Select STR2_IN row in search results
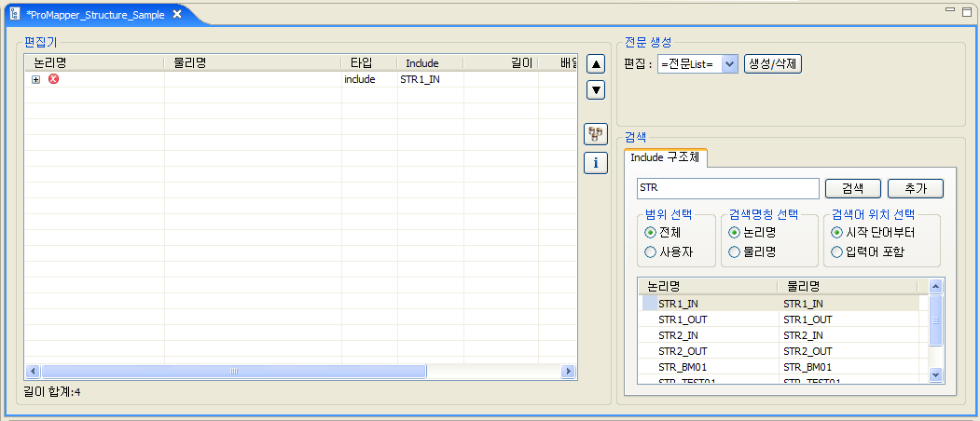The width and height of the screenshot is (980, 421). 779,335
